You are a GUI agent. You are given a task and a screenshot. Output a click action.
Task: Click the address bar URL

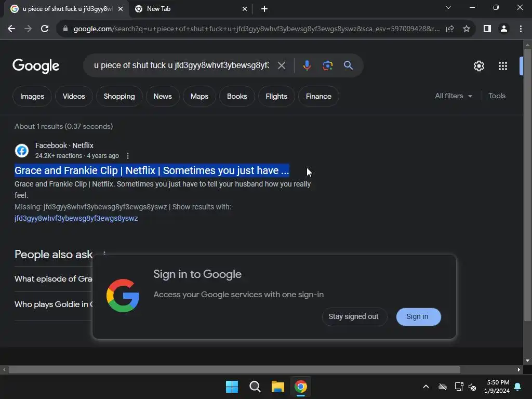pyautogui.click(x=257, y=29)
